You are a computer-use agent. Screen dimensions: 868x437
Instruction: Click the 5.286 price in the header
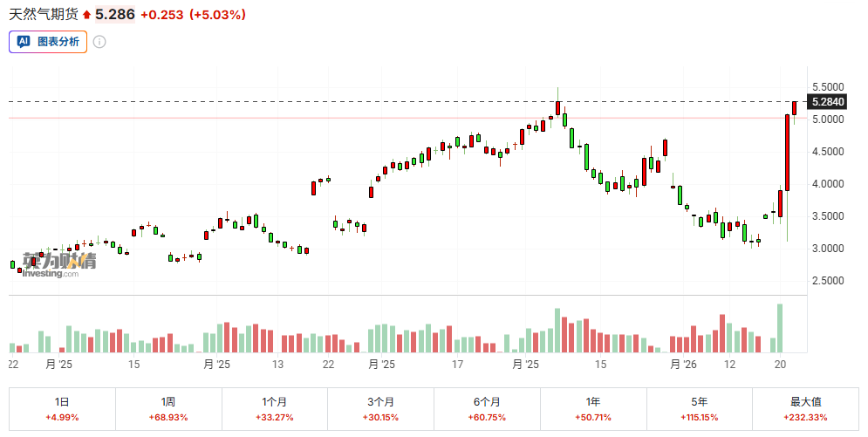tap(115, 15)
